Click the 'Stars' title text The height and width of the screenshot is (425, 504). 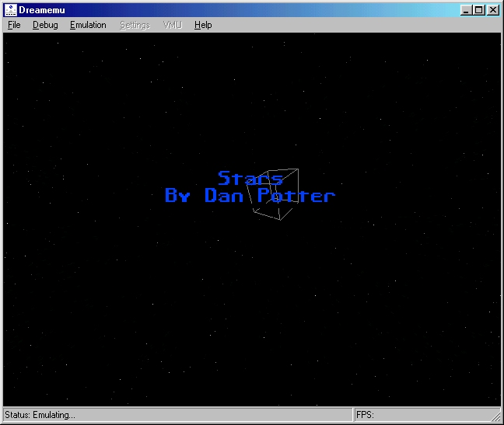click(250, 179)
